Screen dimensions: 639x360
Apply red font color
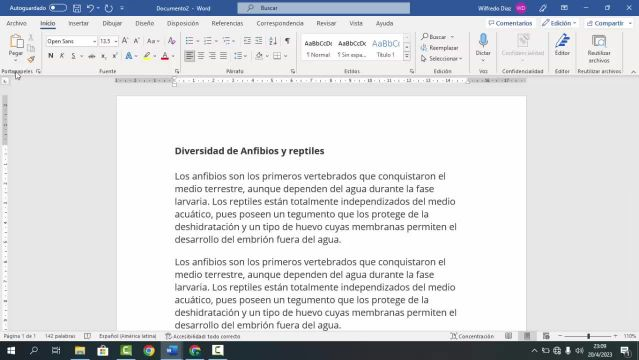[165, 56]
